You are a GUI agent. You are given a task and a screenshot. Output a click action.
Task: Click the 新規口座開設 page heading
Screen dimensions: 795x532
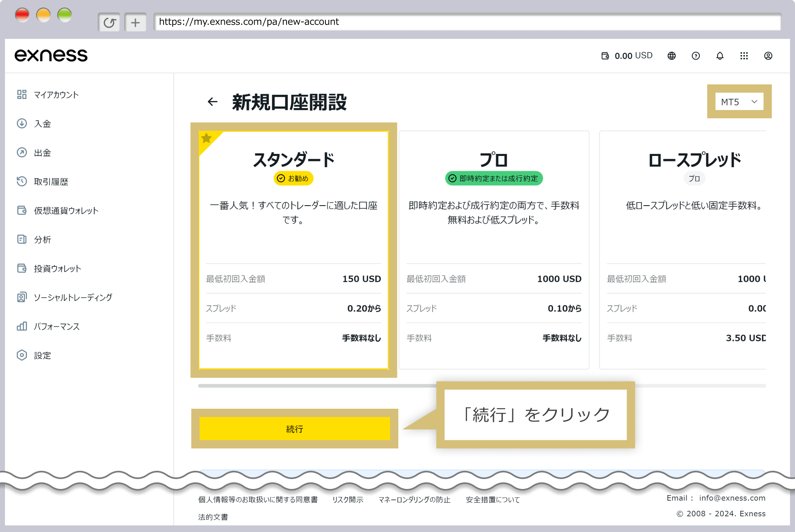[289, 102]
